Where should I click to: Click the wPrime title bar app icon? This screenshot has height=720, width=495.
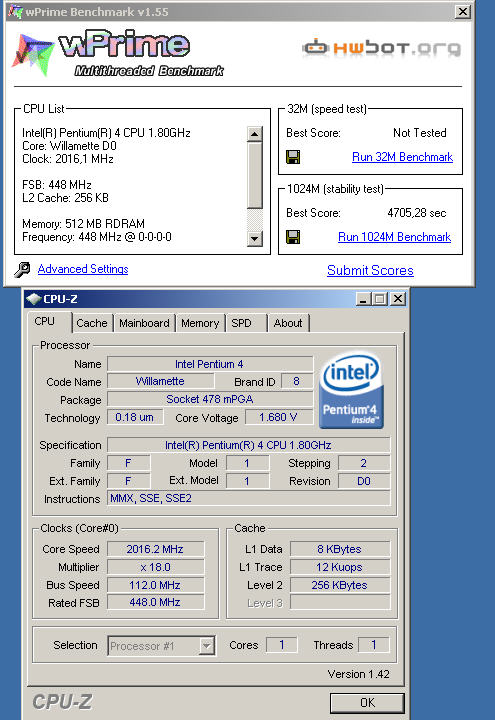pyautogui.click(x=15, y=11)
